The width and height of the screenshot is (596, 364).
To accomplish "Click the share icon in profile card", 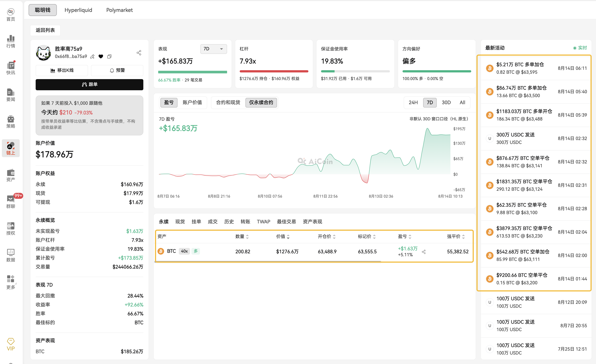I will tap(139, 53).
